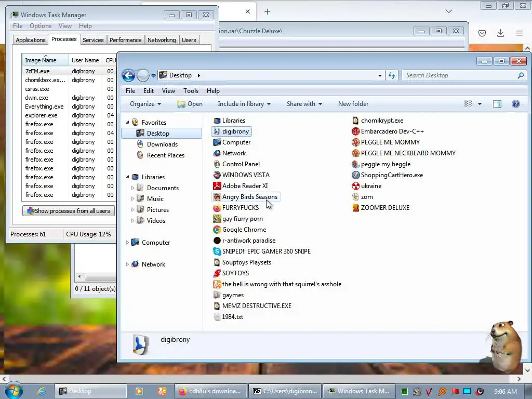Open Explorer help question mark icon

pos(516,104)
